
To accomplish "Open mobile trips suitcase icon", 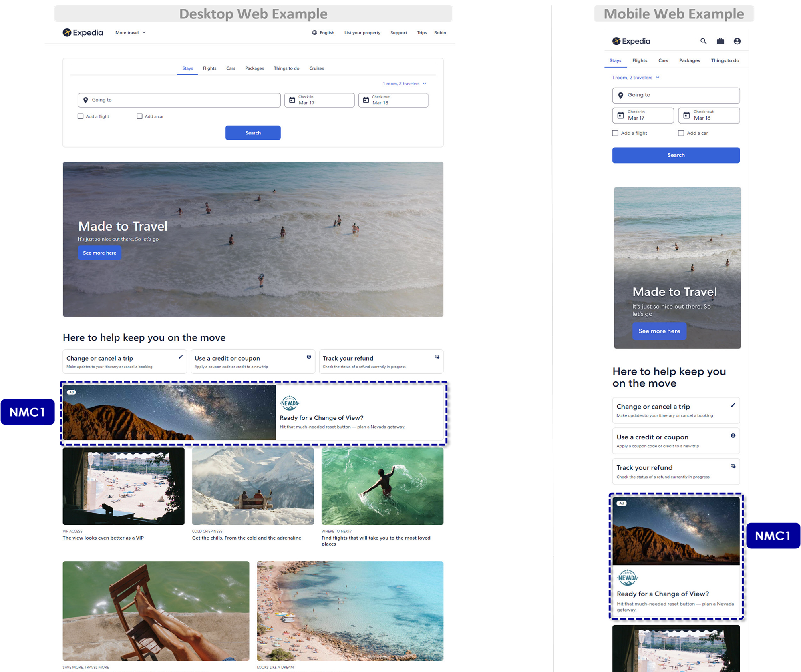I will (x=720, y=41).
